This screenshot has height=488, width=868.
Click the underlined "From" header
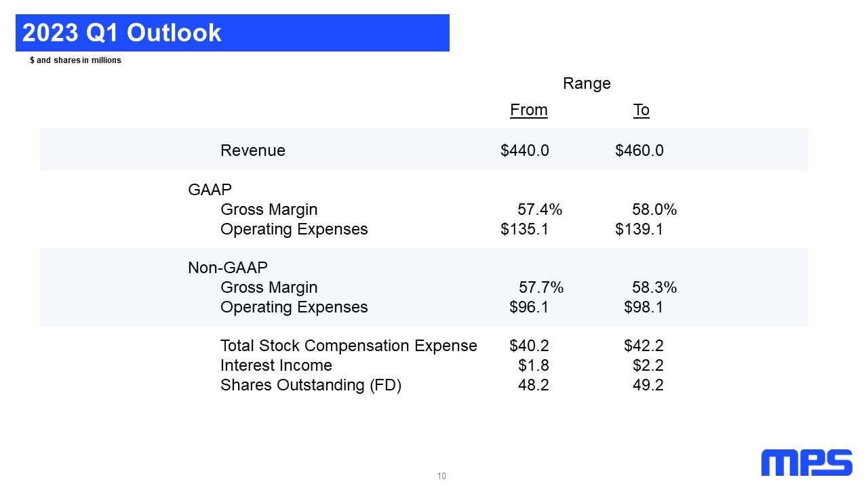pyautogui.click(x=528, y=110)
